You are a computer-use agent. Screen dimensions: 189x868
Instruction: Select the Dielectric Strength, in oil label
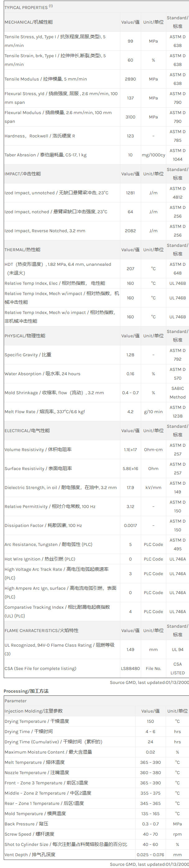[61, 487]
